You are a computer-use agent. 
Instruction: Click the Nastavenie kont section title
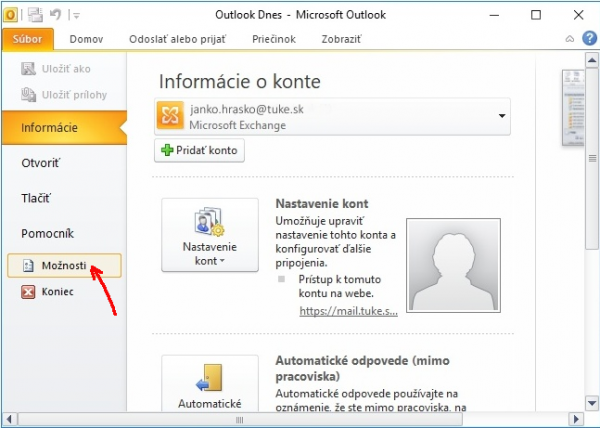tap(322, 203)
